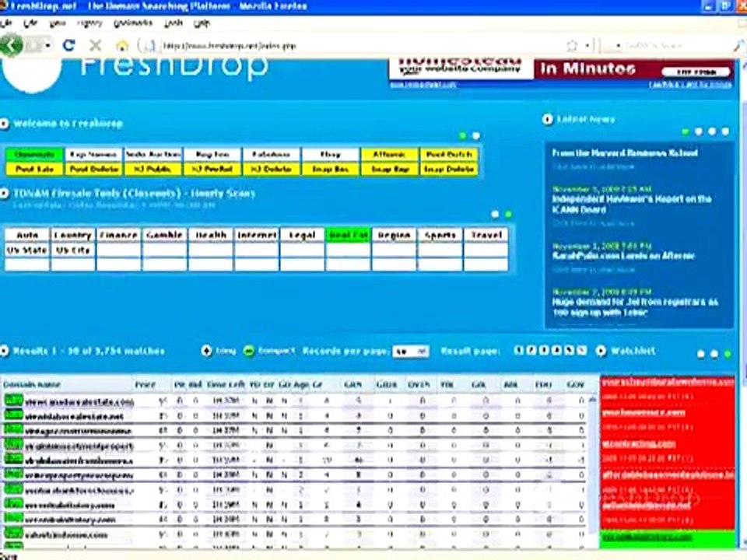Image resolution: width=747 pixels, height=560 pixels.
Task: Select the Sedo Auction tab
Action: point(153,154)
